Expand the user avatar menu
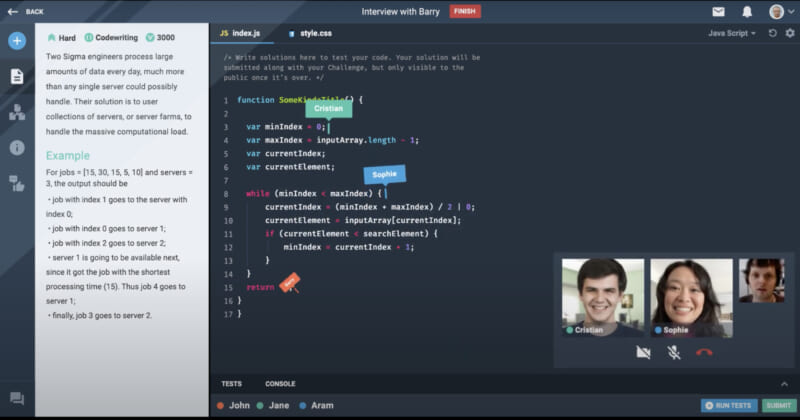The width and height of the screenshot is (800, 420). pos(780,12)
